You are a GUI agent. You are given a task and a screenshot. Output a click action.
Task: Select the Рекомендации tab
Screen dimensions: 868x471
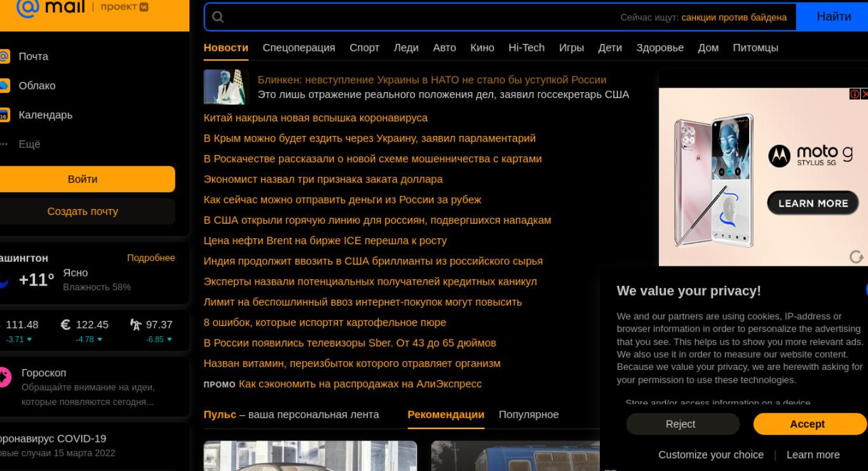[446, 414]
